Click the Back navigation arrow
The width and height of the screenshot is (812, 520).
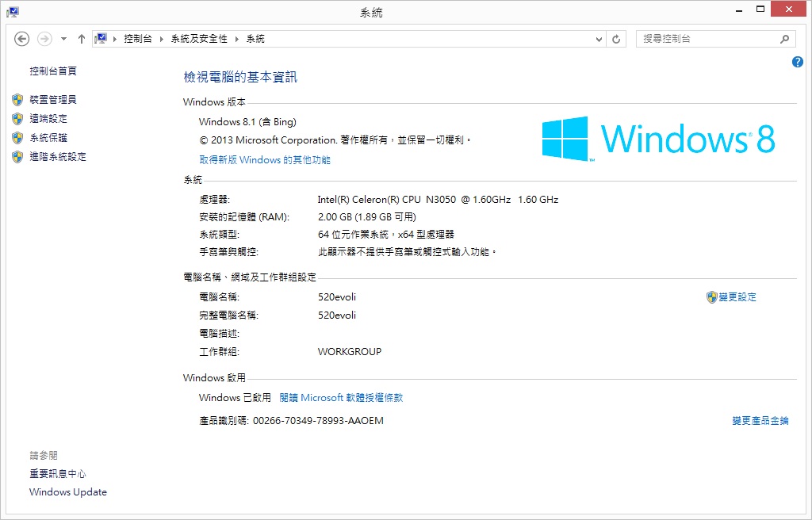point(21,39)
